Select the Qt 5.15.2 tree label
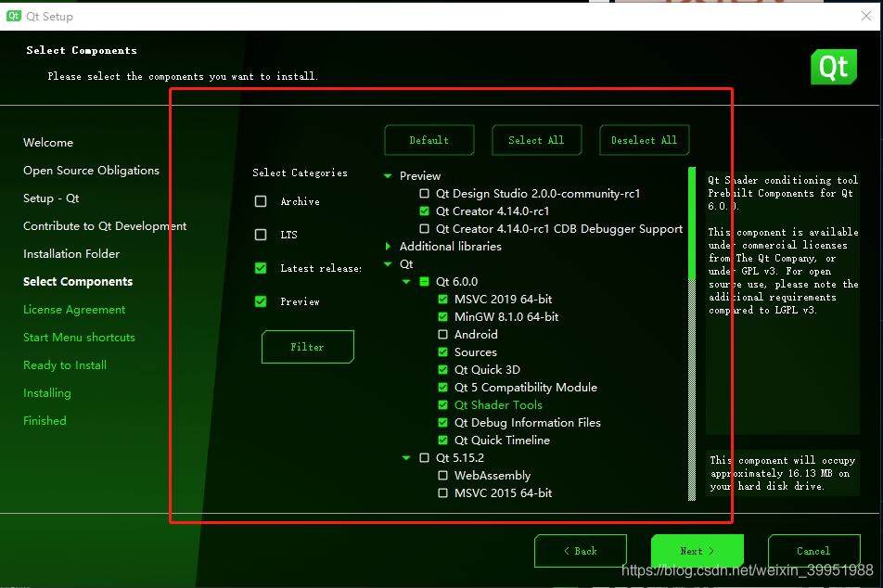The width and height of the screenshot is (883, 588). [x=460, y=458]
